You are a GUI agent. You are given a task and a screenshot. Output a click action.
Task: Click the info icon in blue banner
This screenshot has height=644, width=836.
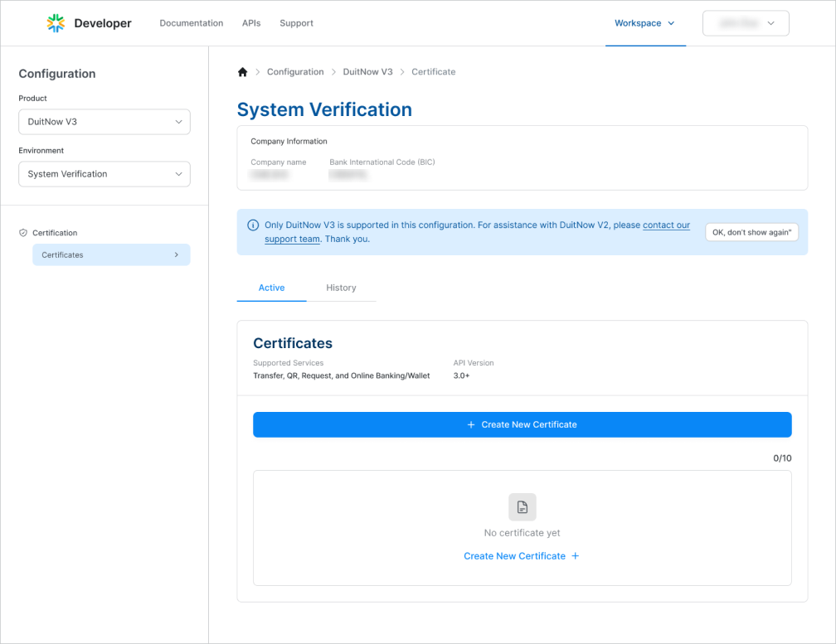pos(253,225)
